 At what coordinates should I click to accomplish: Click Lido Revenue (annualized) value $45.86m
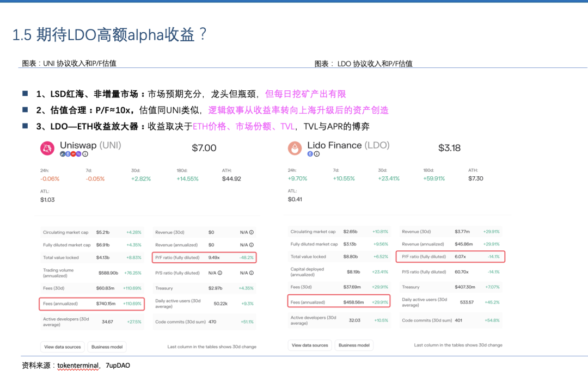pos(463,244)
